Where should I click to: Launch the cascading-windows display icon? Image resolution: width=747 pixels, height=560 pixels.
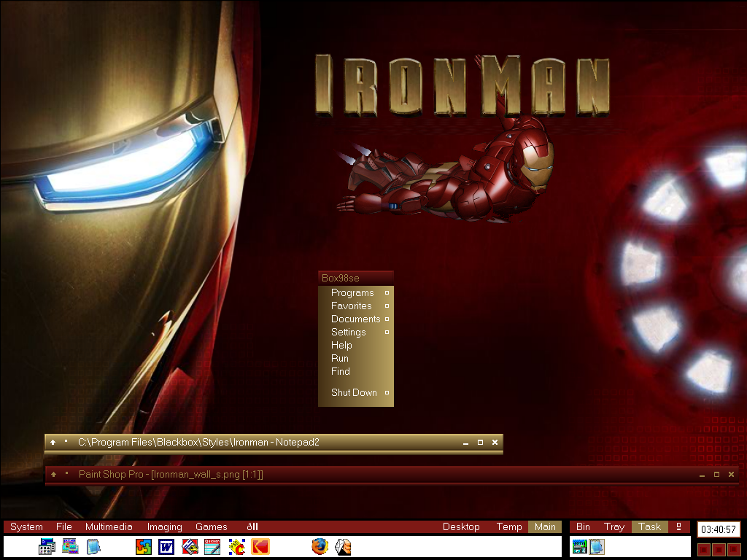coord(70,546)
